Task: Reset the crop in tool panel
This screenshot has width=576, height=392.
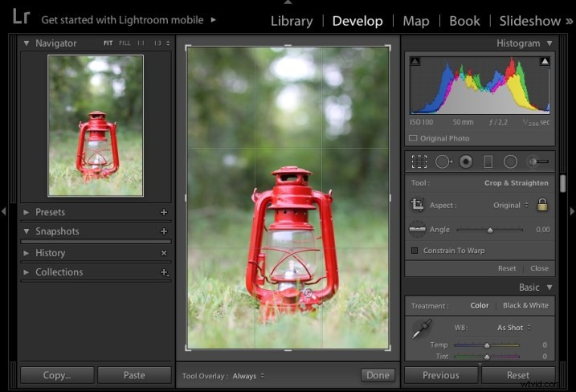Action: click(507, 268)
